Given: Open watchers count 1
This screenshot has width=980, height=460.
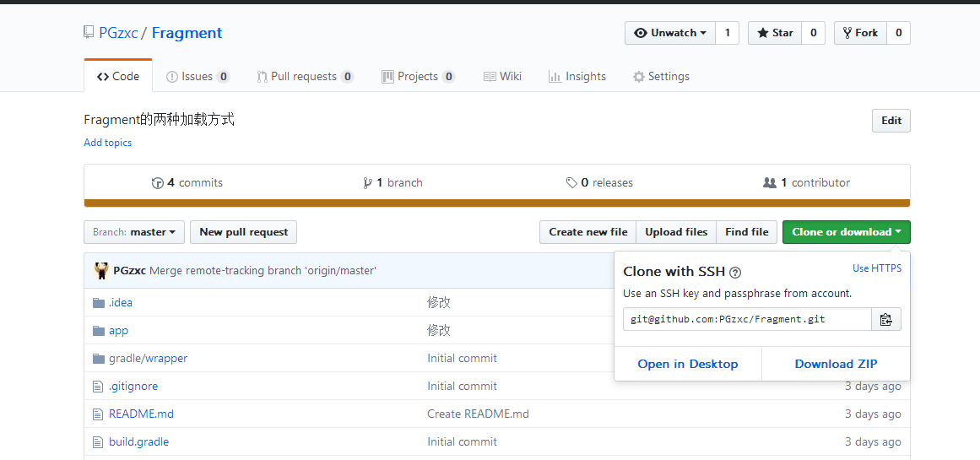Looking at the screenshot, I should [727, 33].
